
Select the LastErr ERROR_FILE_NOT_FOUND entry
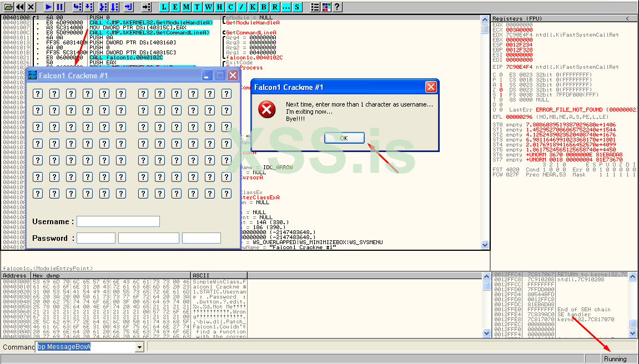[572, 110]
